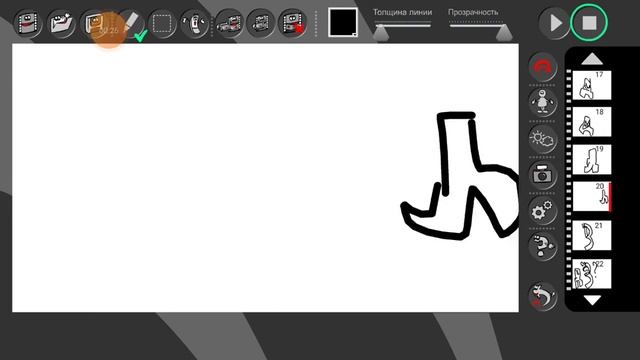This screenshot has height=360, width=640.
Task: Click the rotate canvas tool icon
Action: tap(195, 24)
